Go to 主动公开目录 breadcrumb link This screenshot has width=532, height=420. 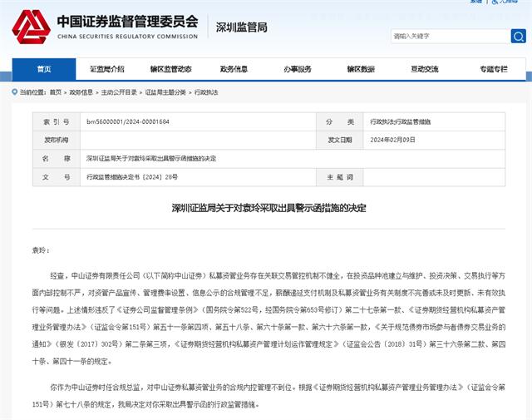tap(119, 92)
